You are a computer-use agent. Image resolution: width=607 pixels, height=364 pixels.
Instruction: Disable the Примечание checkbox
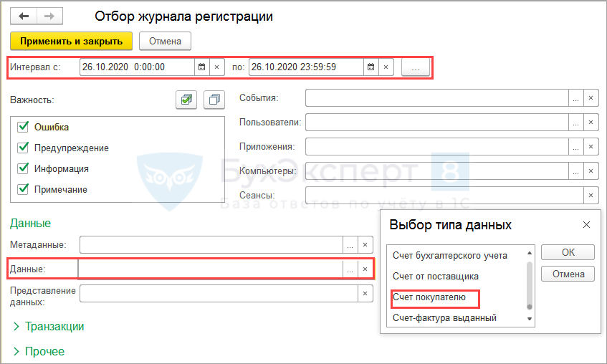pos(22,189)
